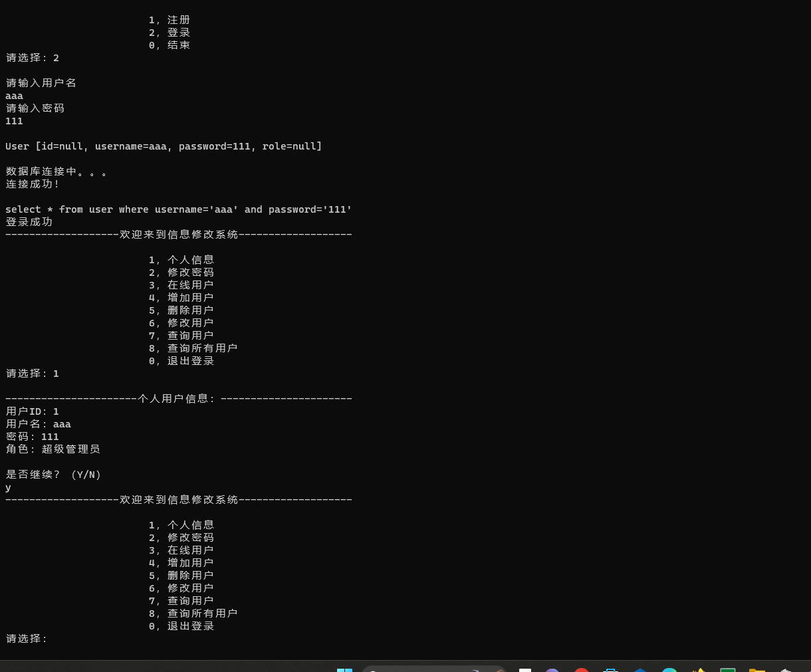Image resolution: width=811 pixels, height=672 pixels.
Task: Click the empty 请选择 prompt at the bottom
Action: [x=27, y=639]
